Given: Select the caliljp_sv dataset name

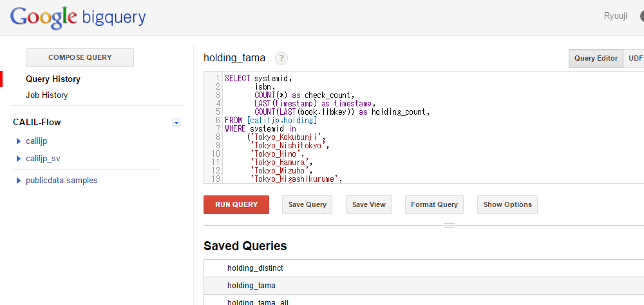Looking at the screenshot, I should point(43,159).
